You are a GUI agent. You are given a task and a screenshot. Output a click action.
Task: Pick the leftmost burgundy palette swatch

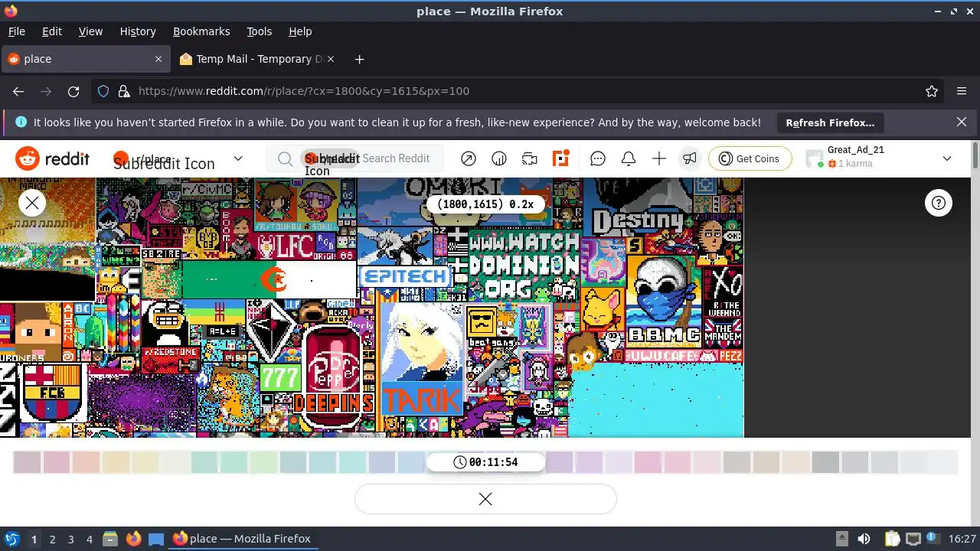(x=27, y=462)
